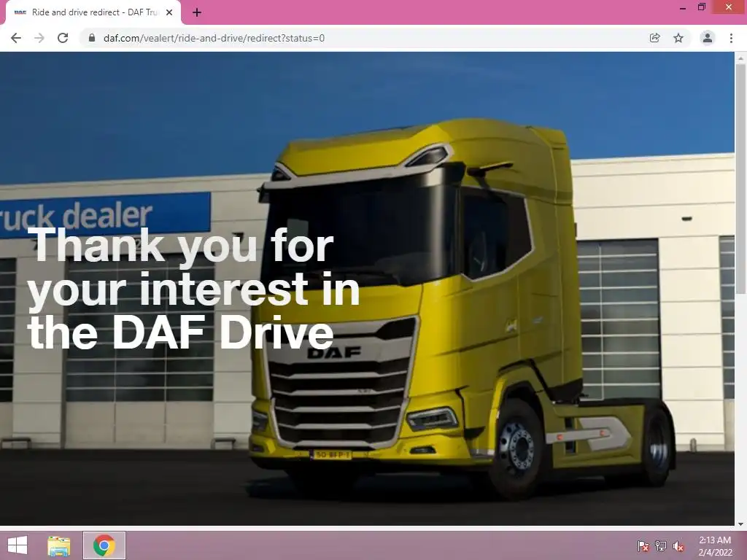This screenshot has width=747, height=560.
Task: Open Action Center flag icon
Action: click(x=643, y=546)
